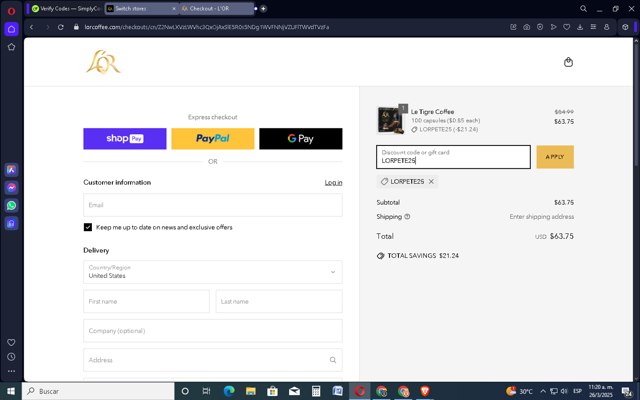Open the extensions cube icon
Viewport: 640px width, 400px height.
[x=625, y=27]
